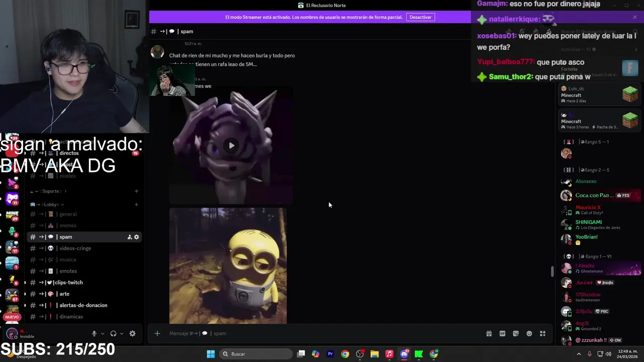Click Desactivar in the Streamer mode banner
Screen dimensions: 644x362
(420, 17)
